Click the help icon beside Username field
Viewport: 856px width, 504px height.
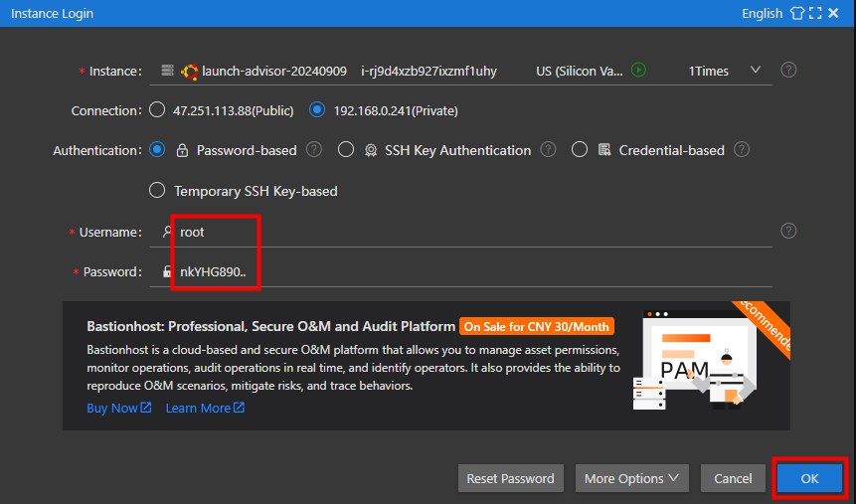[788, 231]
